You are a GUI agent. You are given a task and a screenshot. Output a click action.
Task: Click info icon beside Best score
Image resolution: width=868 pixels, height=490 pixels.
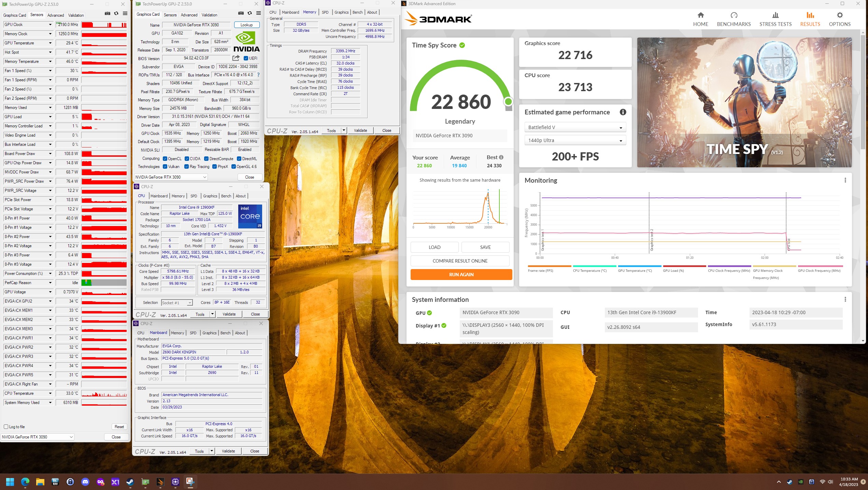pos(501,157)
